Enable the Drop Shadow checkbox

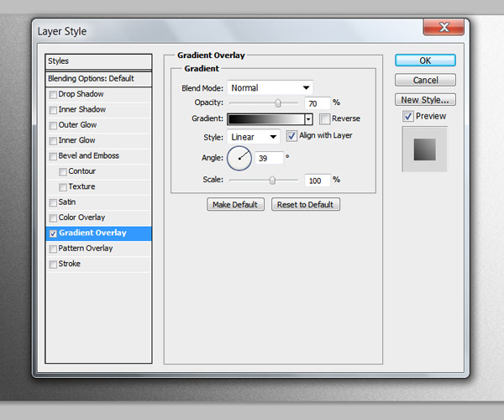pos(53,95)
